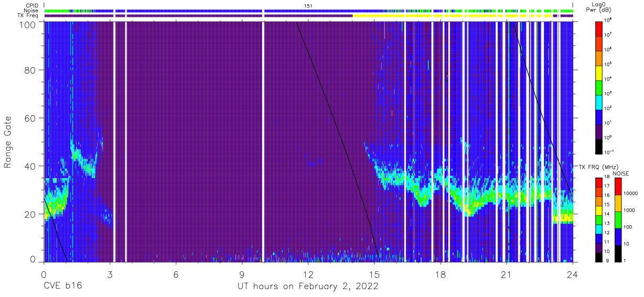Click the '9' tick on TX FRQ legend
Screen dimensions: 644x297
(607, 260)
